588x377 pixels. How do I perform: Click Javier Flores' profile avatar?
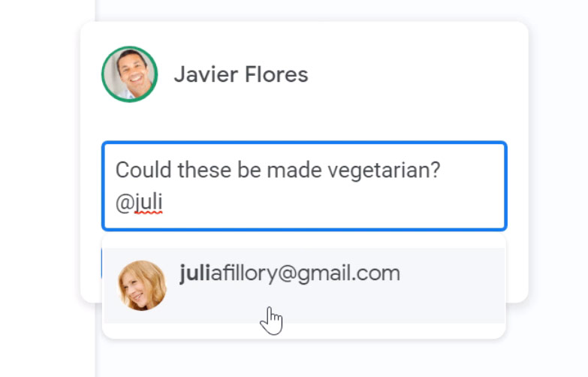coord(129,74)
